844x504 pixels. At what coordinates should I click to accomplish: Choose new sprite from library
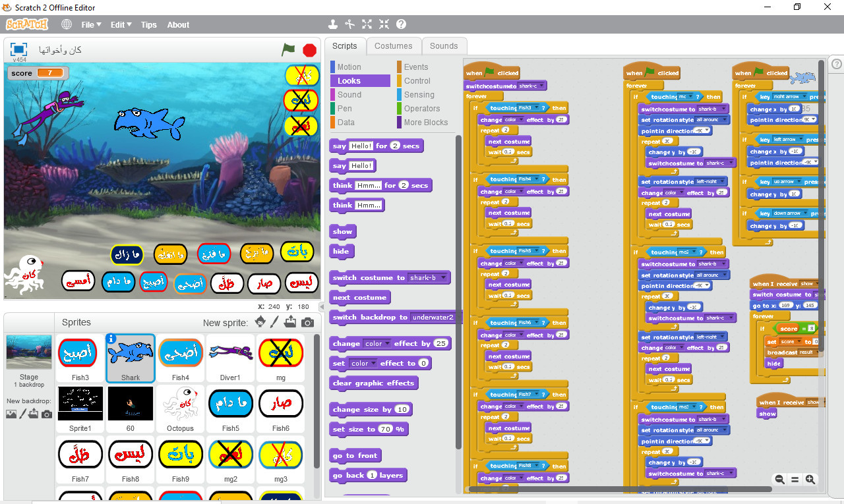(x=260, y=322)
